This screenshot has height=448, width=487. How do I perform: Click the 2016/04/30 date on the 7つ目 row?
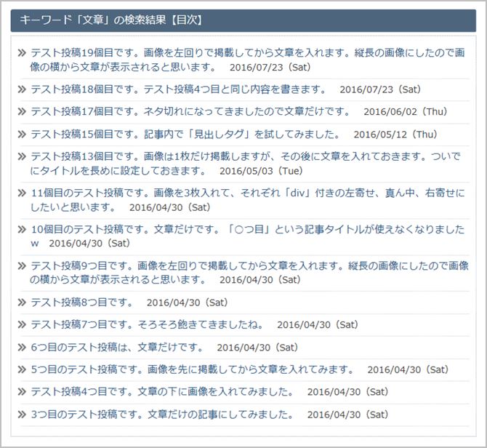click(318, 324)
